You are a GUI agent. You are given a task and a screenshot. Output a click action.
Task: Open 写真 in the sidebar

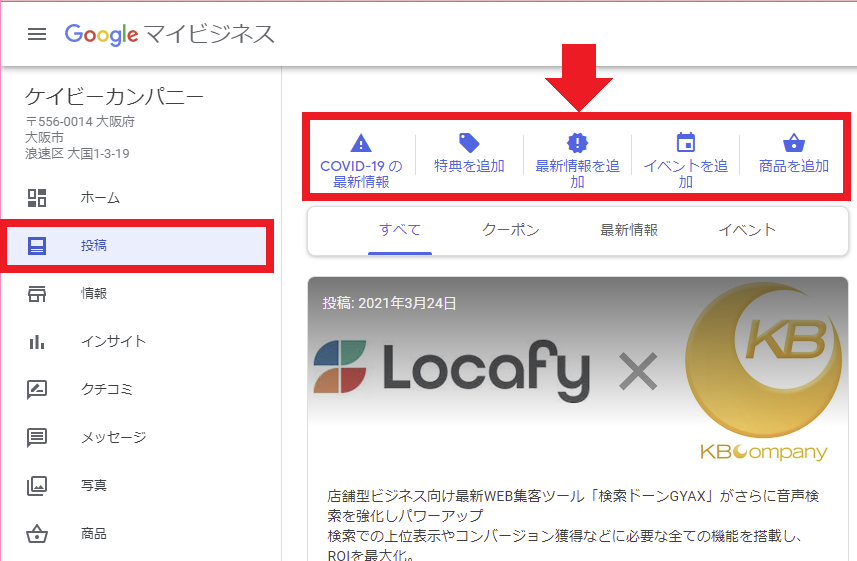(94, 486)
